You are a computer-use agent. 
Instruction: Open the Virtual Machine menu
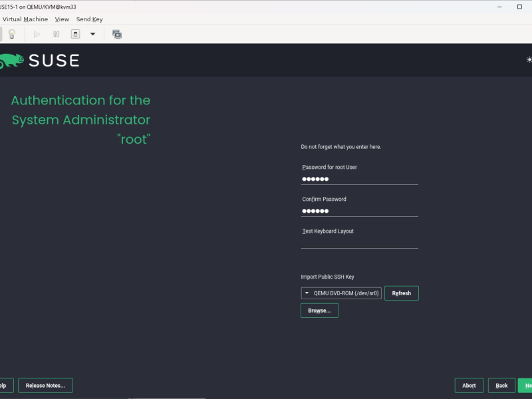25,19
